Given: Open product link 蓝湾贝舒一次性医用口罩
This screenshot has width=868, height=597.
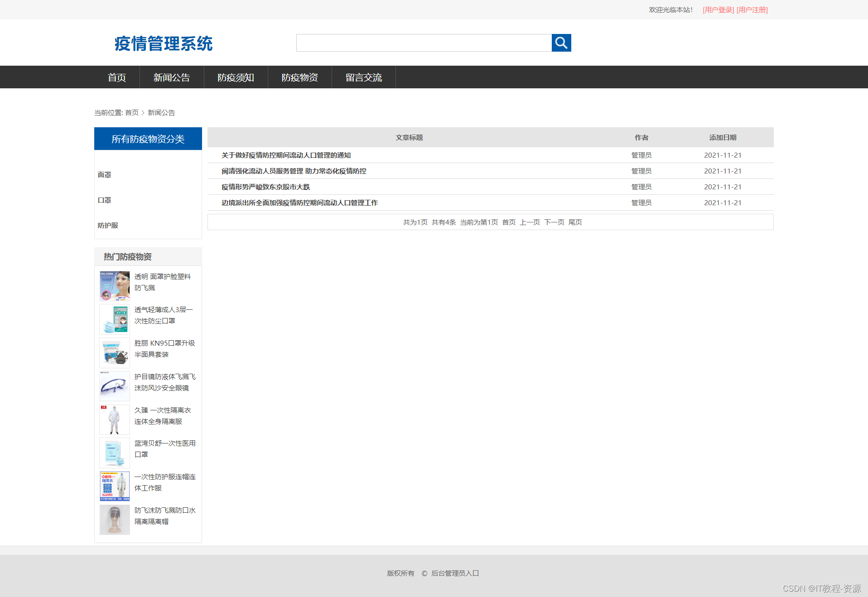Looking at the screenshot, I should [x=165, y=449].
